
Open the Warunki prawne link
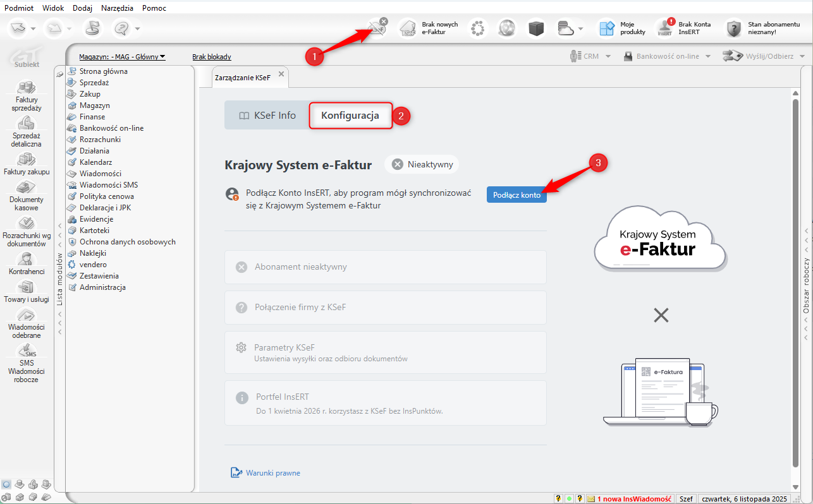(x=266, y=472)
